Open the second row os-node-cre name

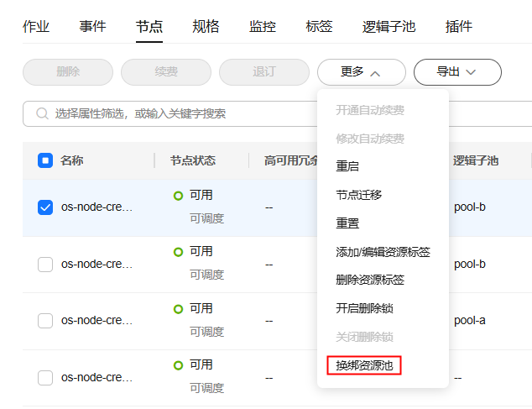(96, 264)
